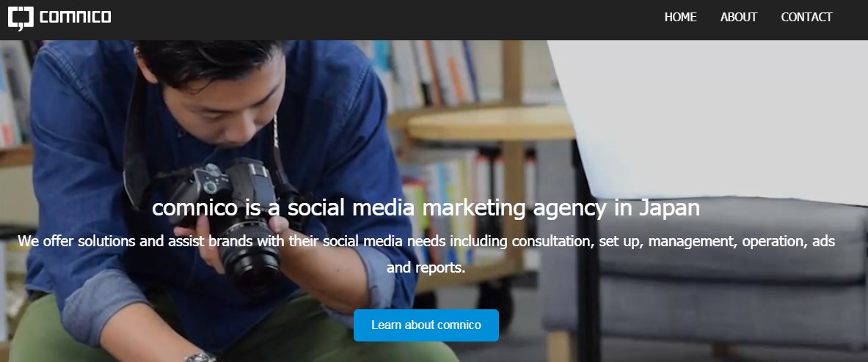Click the social media marketing agency headline
Screen dimensions: 868x362
(426, 208)
